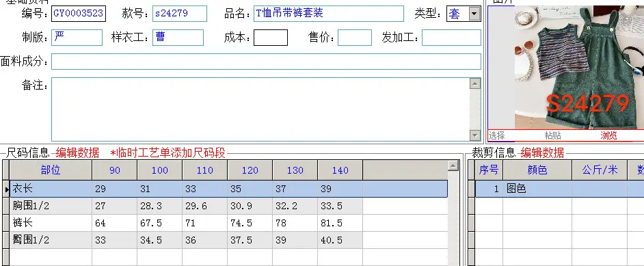Open the 类型 dropdown arrow
The height and width of the screenshot is (266, 644).
(474, 14)
